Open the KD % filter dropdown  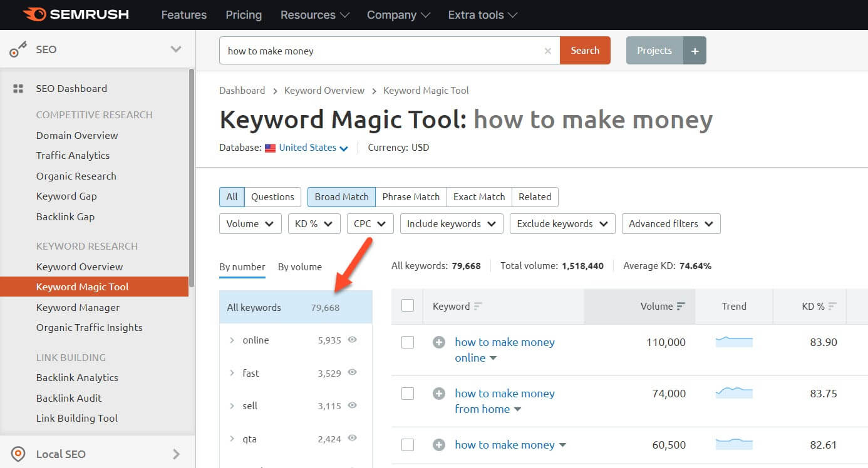pos(314,224)
